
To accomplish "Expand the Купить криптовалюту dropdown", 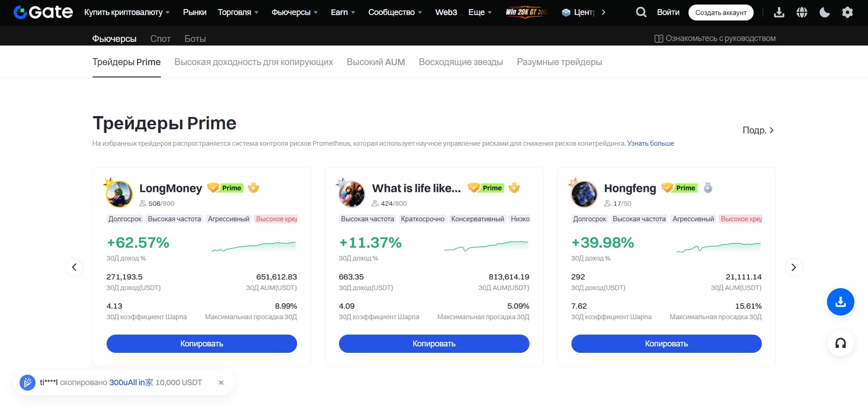I will [x=127, y=12].
